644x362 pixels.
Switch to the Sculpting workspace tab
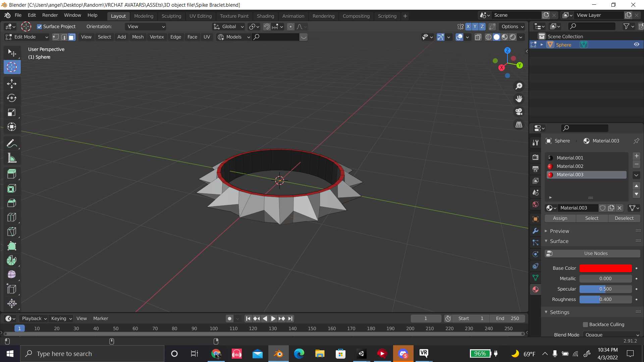(x=171, y=16)
